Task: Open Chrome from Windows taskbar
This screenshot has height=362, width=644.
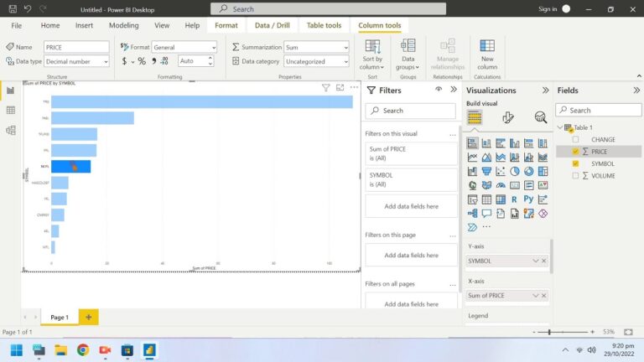Action: tap(83, 349)
